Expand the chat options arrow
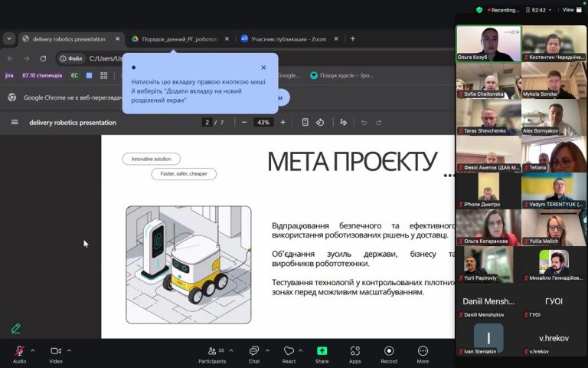Viewport: 588px width, 368px height. click(267, 350)
